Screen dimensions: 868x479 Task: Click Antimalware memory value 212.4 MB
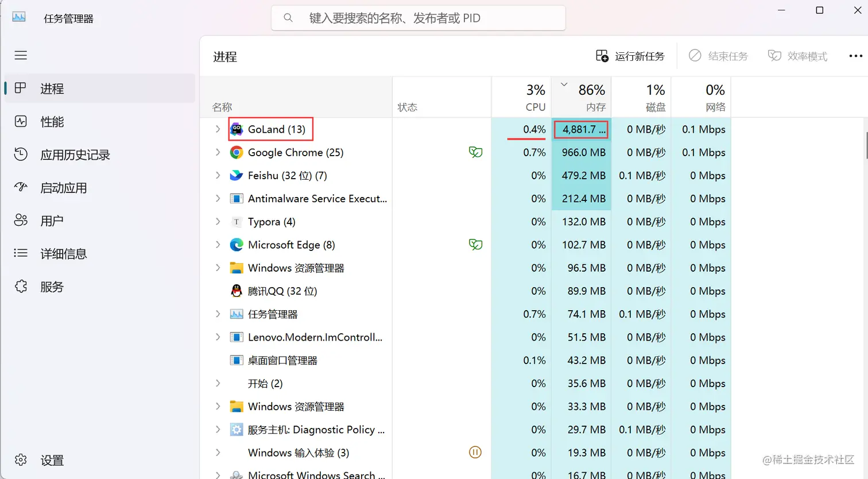[584, 199]
